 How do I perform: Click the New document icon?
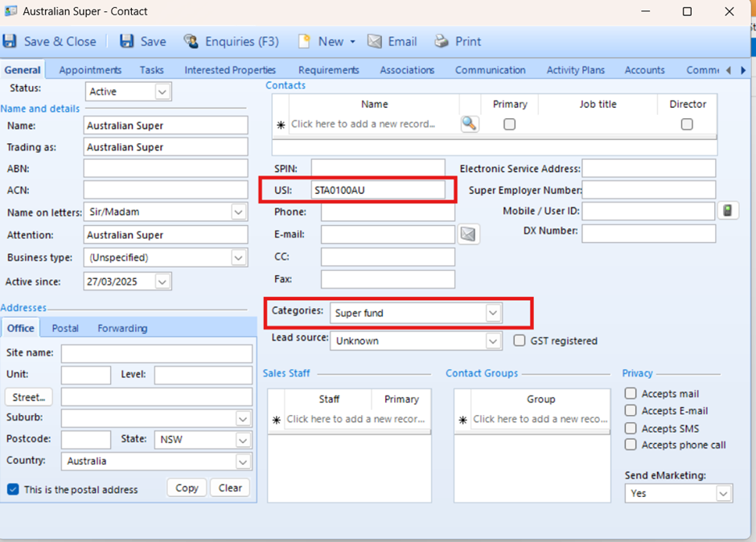(304, 42)
